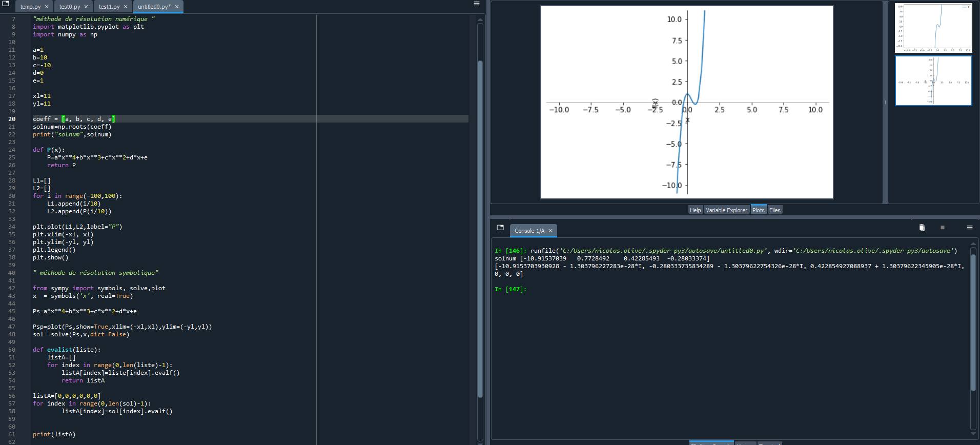This screenshot has width=980, height=445.
Task: Click the 'xl=11' code line
Action: tap(42, 96)
